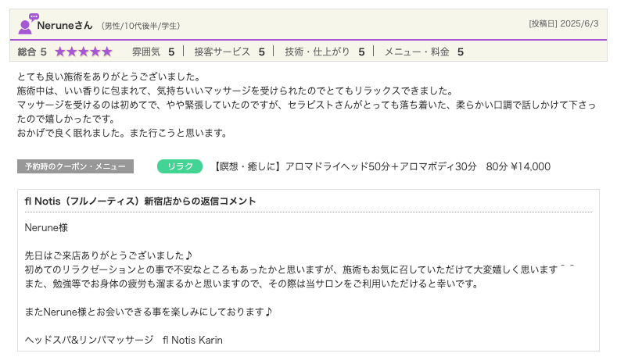Select the 雰囲気 5 rating item
Screen dimensions: 617x364
(152, 52)
